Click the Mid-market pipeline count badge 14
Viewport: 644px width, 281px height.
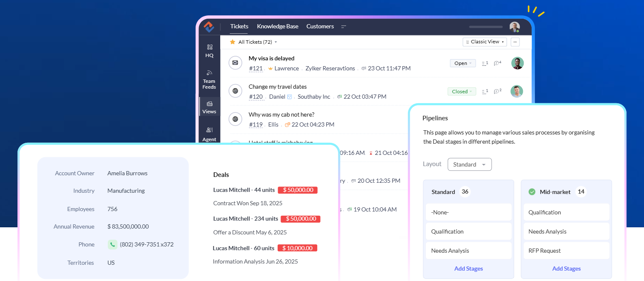click(581, 191)
